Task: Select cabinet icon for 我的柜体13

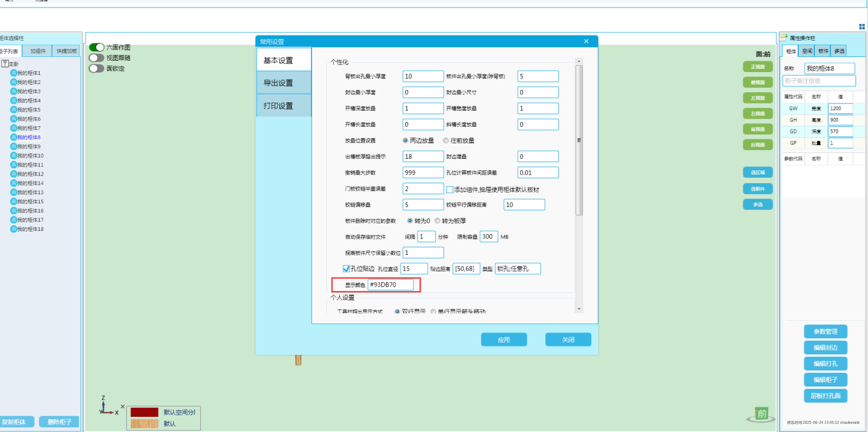Action: (x=14, y=192)
